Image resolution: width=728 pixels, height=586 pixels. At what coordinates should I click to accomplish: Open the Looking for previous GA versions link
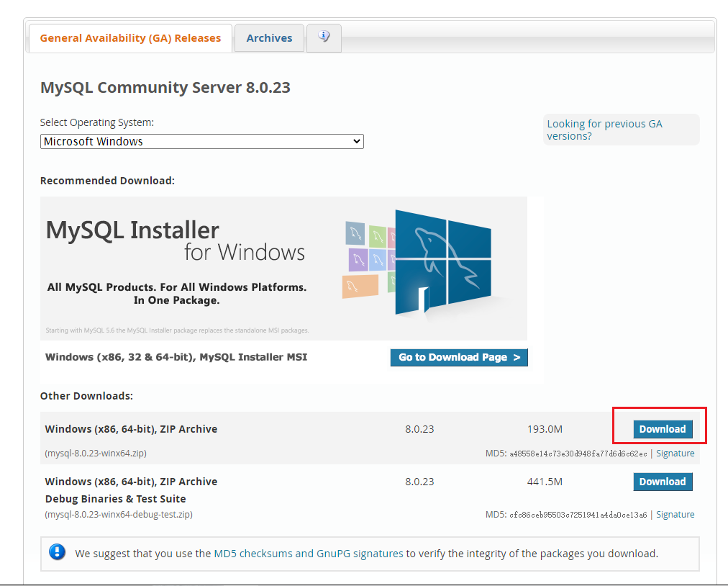pyautogui.click(x=604, y=130)
